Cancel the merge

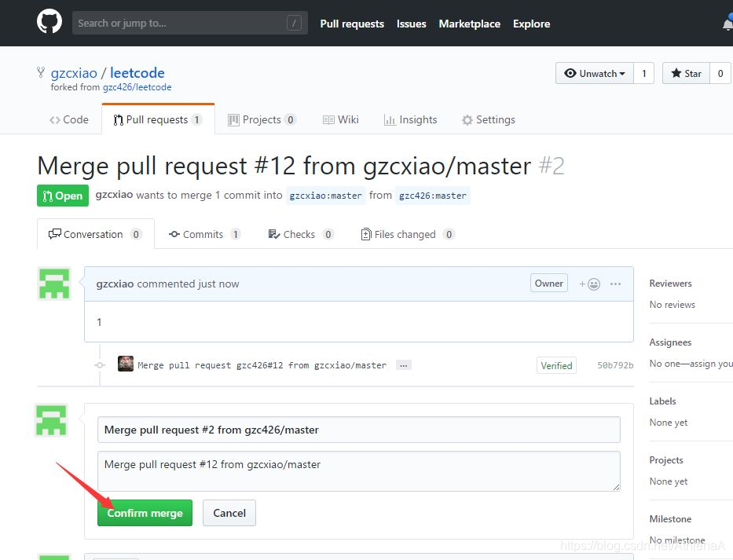pos(229,513)
